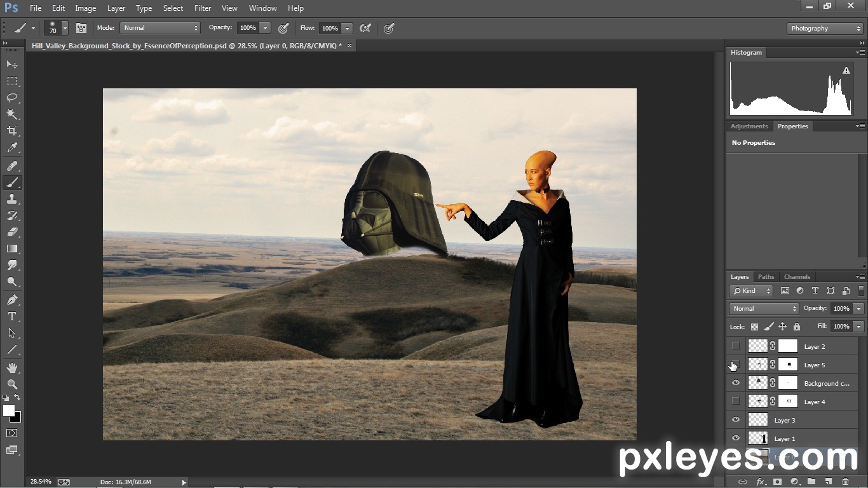
Task: Hide the Background copy layer
Action: click(736, 383)
